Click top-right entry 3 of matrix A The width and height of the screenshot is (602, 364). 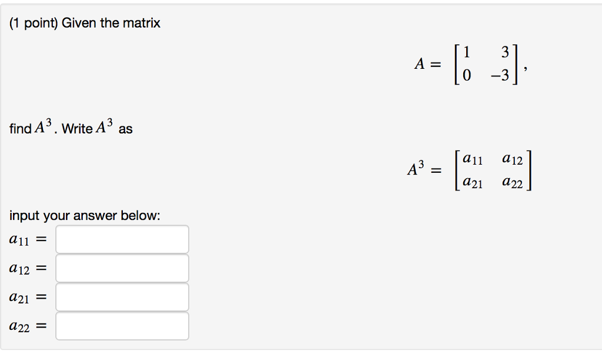[504, 52]
